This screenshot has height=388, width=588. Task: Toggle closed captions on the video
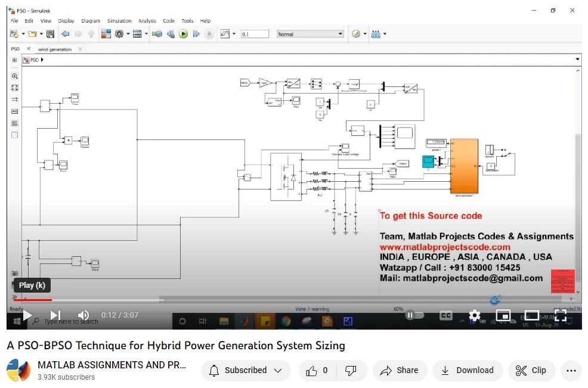(x=445, y=315)
